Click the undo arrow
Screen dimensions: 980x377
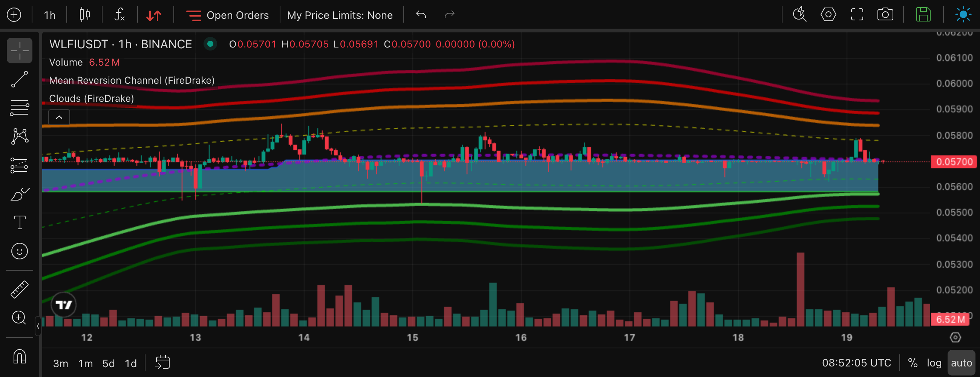(x=421, y=14)
